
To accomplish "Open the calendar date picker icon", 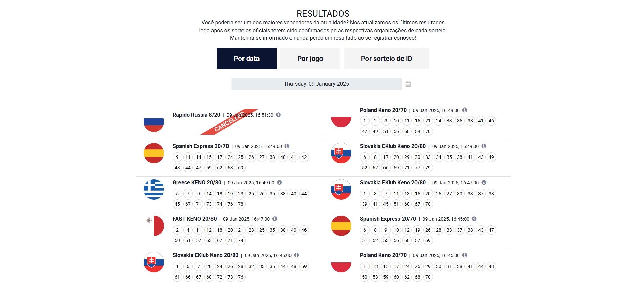I will pos(408,84).
